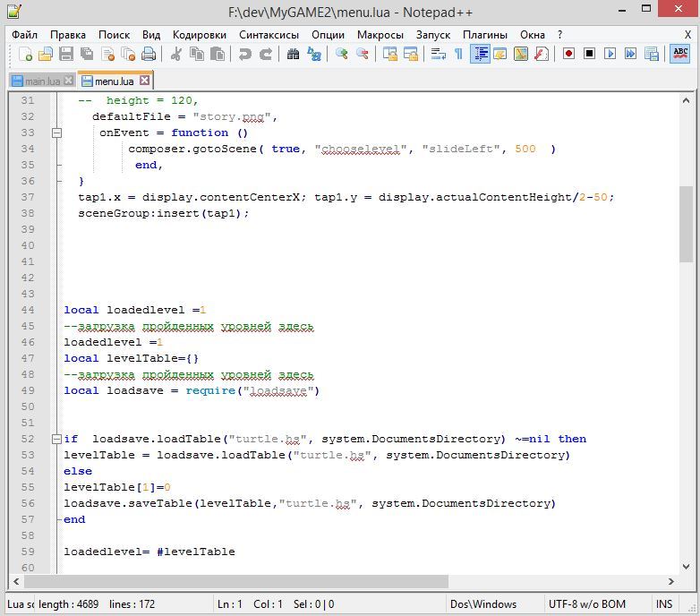Close the menu.lua tab
Image resolution: width=700 pixels, height=616 pixels.
[144, 81]
